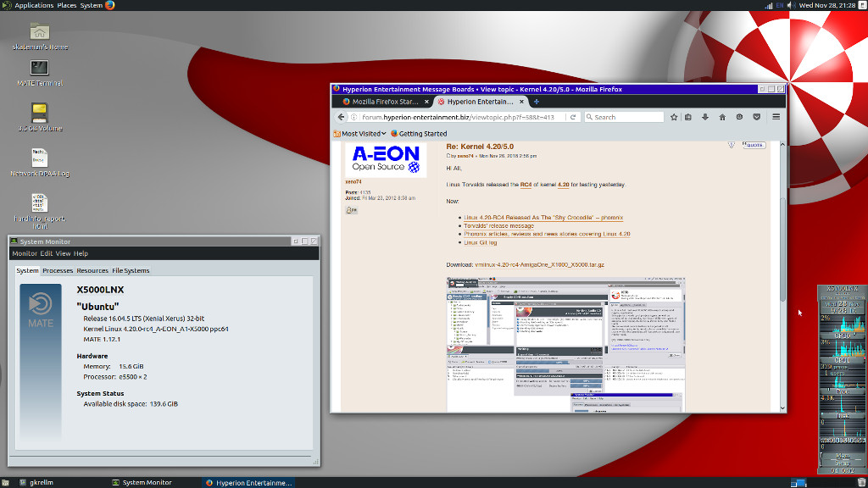
Task: Open Monitor menu in System Monitor
Action: pyautogui.click(x=25, y=253)
